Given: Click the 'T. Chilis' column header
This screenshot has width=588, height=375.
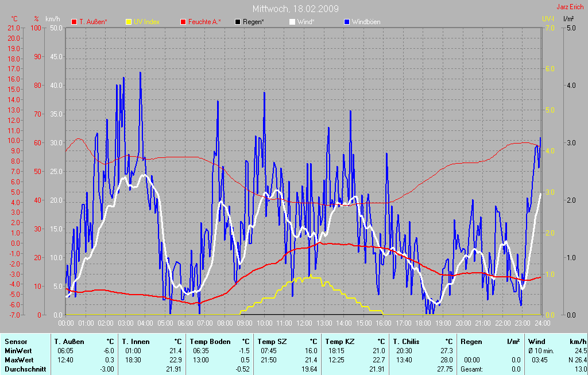Looking at the screenshot, I should [406, 342].
